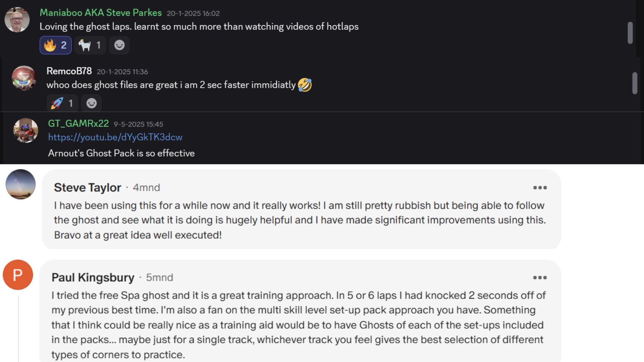Toggle the goat reaction with count 1
This screenshot has width=644, height=362.
coord(90,45)
